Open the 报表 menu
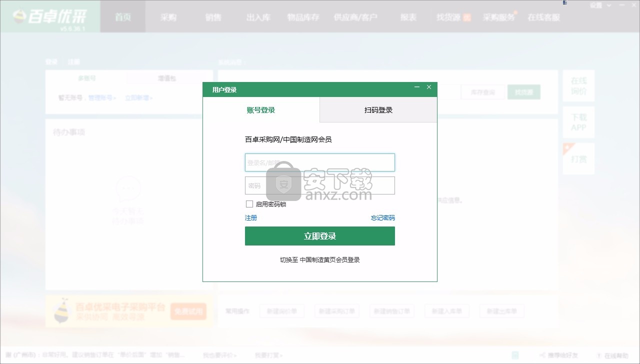This screenshot has height=364, width=640. click(408, 17)
